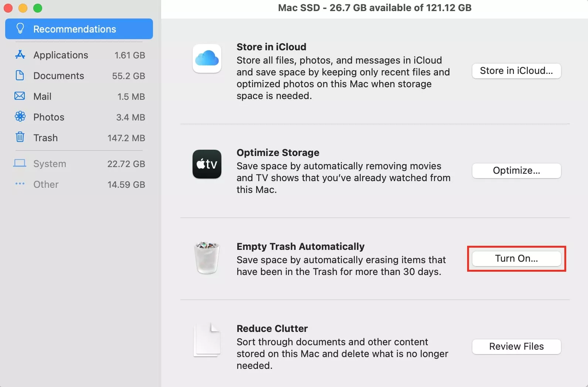Click the Photos flower icon
Viewport: 588px width, 387px height.
coord(20,117)
